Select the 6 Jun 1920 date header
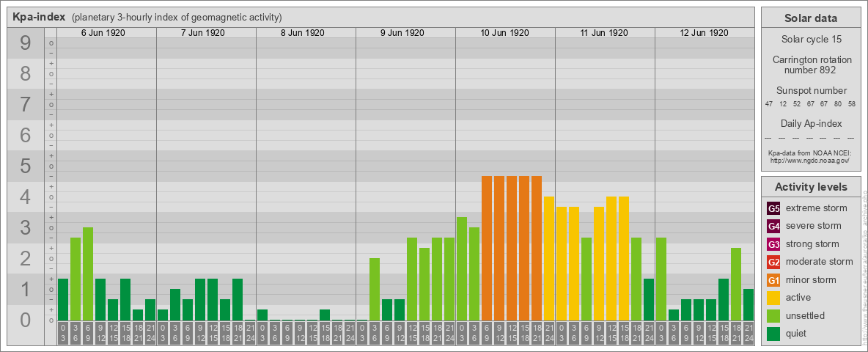 click(x=103, y=33)
